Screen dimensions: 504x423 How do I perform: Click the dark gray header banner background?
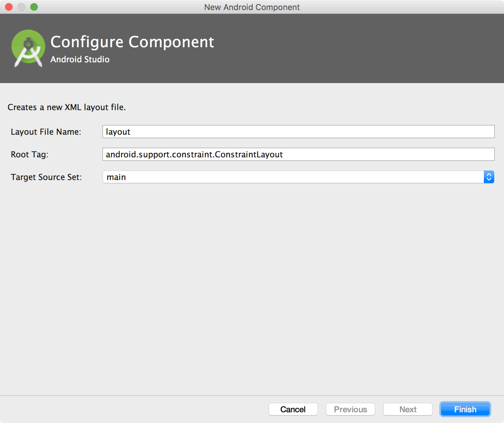pyautogui.click(x=346, y=48)
